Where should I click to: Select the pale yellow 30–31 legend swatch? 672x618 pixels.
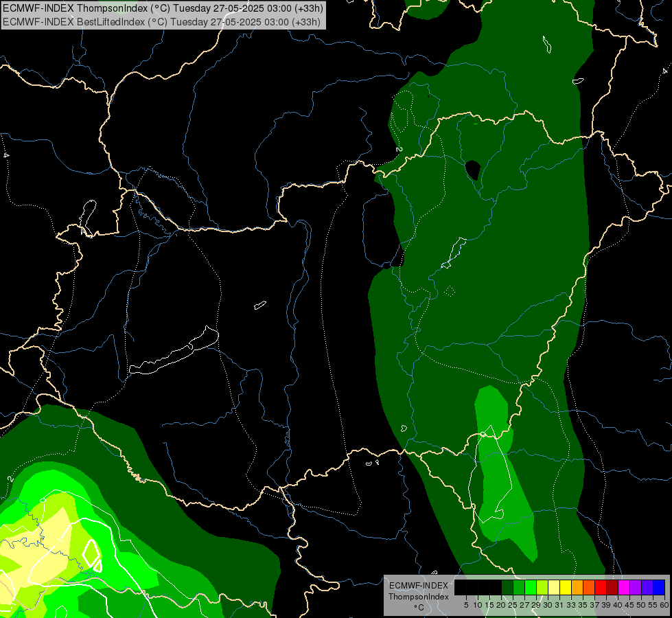pos(554,587)
